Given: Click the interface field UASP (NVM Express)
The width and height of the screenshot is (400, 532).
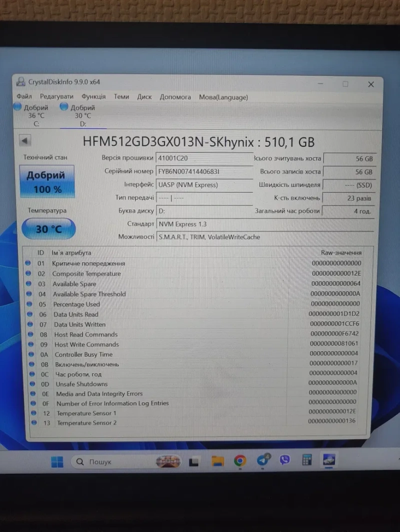Looking at the screenshot, I should point(204,185).
